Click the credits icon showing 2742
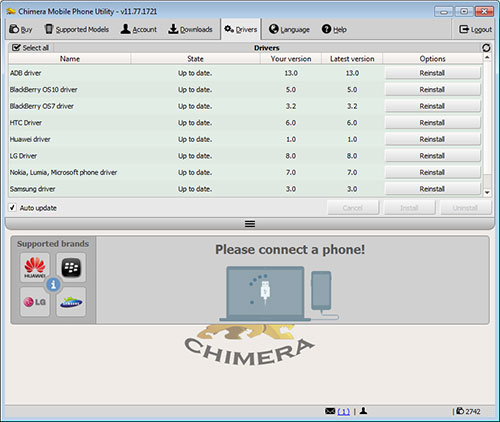500x422 pixels. click(x=460, y=411)
